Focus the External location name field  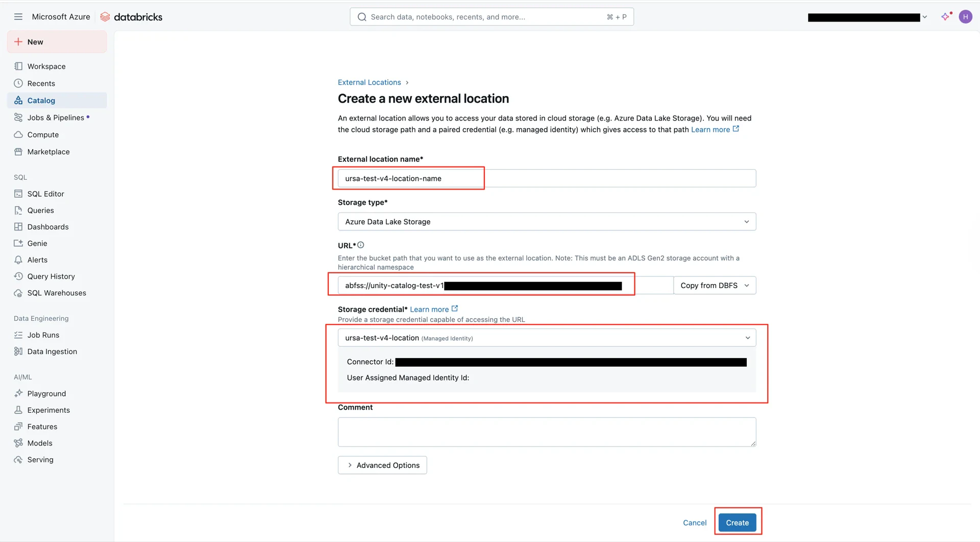[547, 178]
